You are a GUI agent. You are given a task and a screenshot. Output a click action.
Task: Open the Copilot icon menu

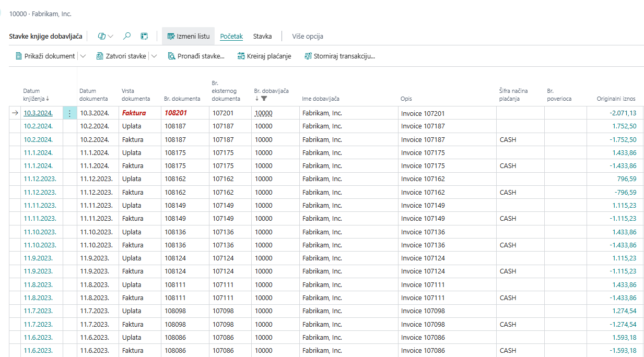(106, 36)
